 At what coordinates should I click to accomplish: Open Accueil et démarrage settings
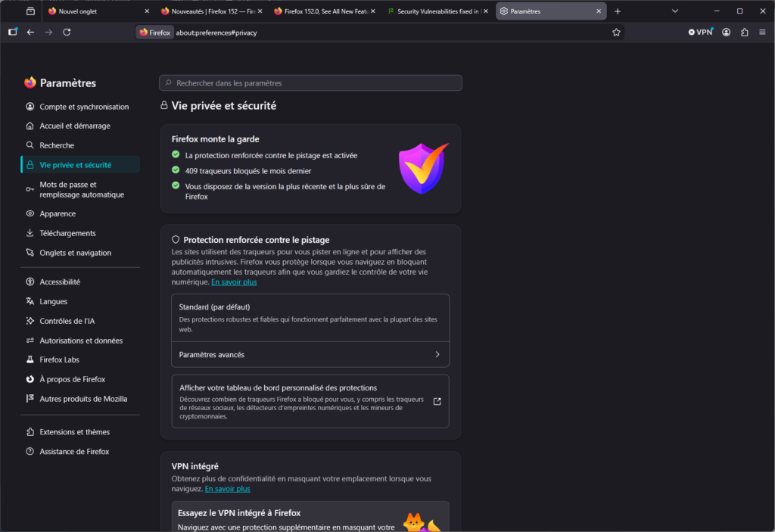80,126
